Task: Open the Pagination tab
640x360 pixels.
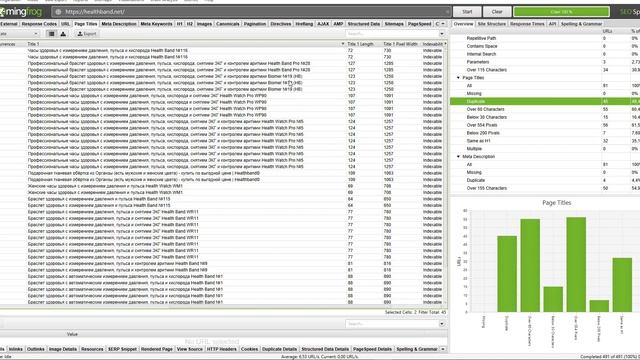Action: coord(255,24)
